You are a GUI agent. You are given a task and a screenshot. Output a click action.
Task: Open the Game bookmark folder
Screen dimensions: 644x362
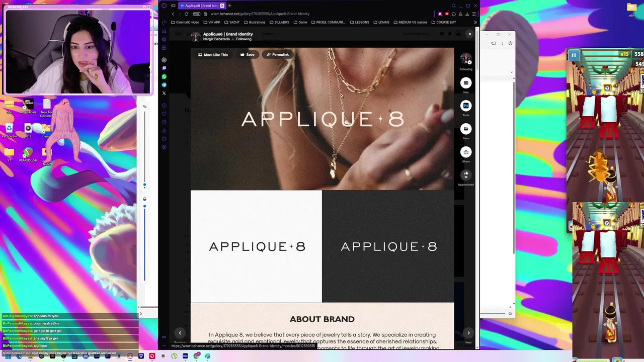[300, 22]
